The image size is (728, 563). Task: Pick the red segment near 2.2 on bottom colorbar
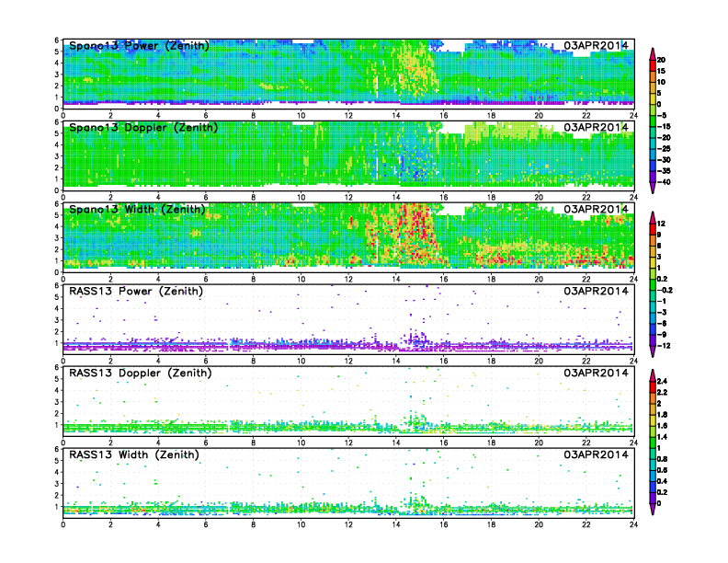(x=653, y=387)
